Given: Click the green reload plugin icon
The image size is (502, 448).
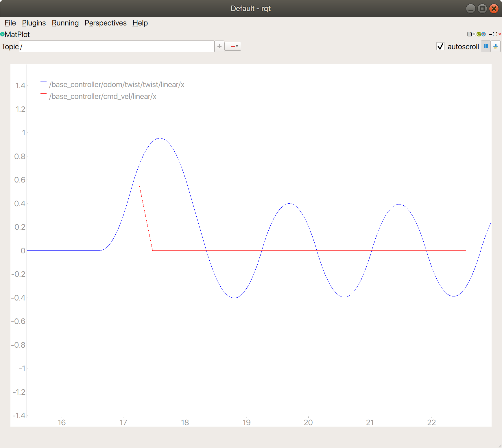Looking at the screenshot, I should point(479,34).
